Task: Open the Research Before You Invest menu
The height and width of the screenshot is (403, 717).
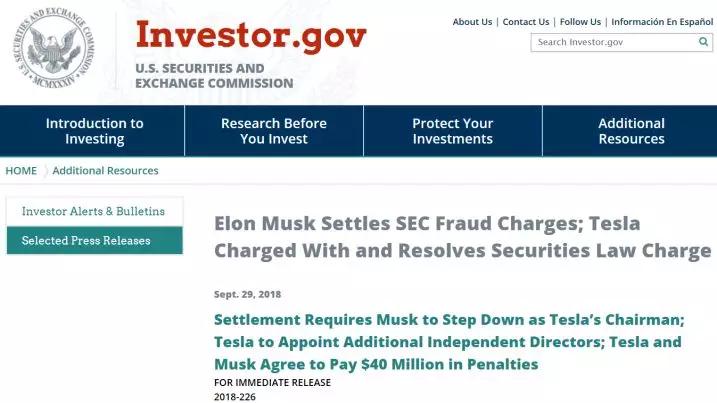Action: point(273,131)
